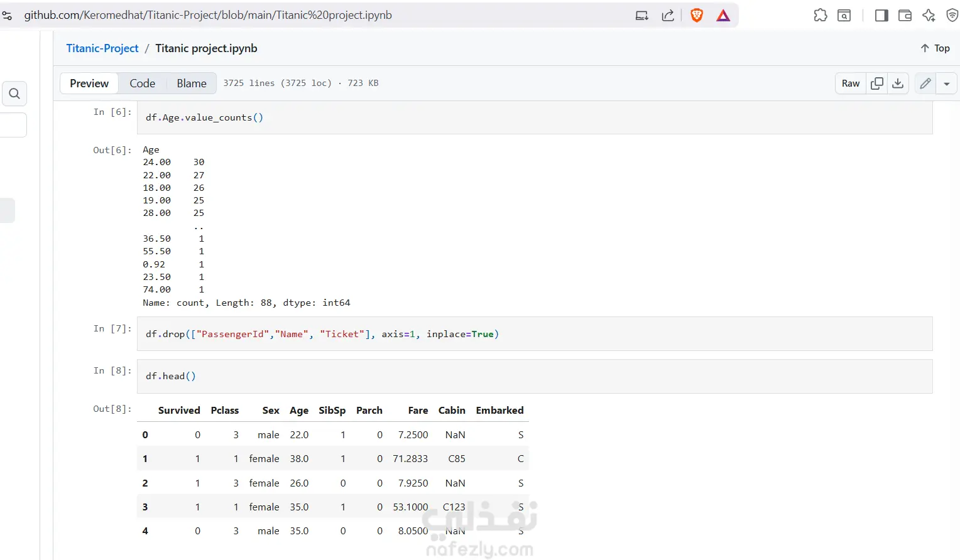Viewport: 960px width, 560px height.
Task: Click the Fare column header
Action: click(418, 411)
